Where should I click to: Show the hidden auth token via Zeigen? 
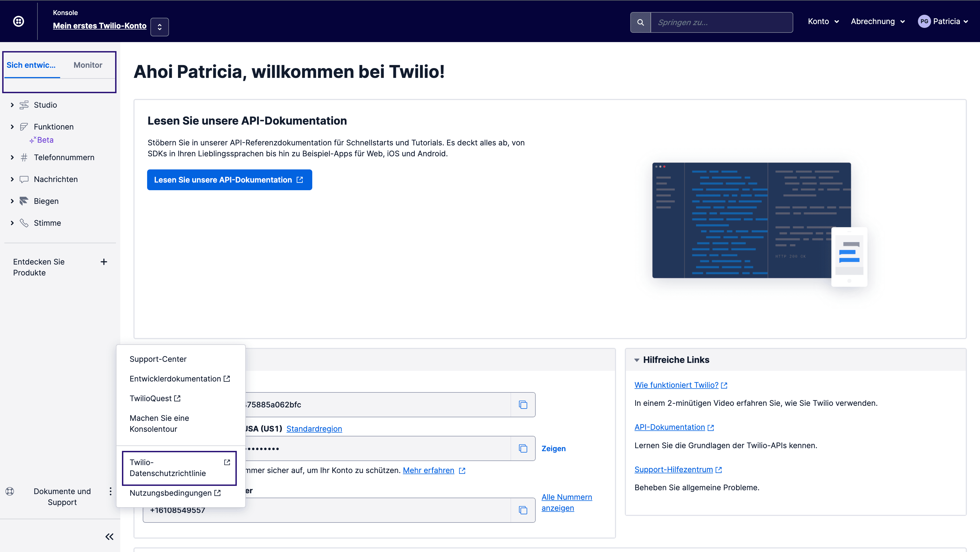coord(553,449)
